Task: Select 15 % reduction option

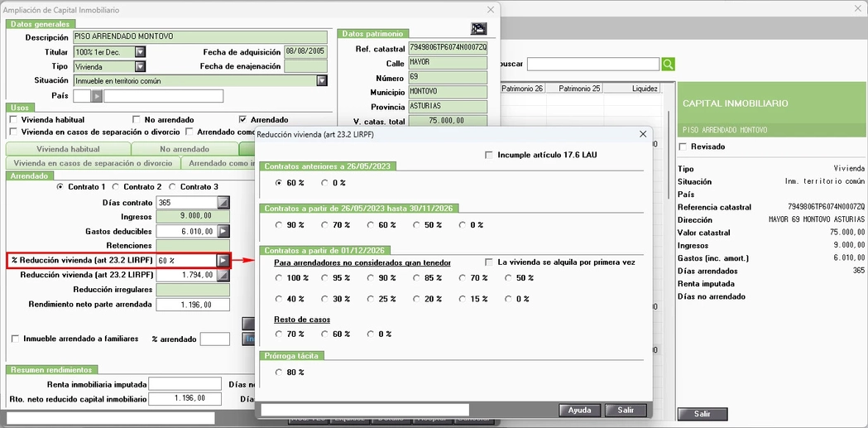Action: [463, 299]
